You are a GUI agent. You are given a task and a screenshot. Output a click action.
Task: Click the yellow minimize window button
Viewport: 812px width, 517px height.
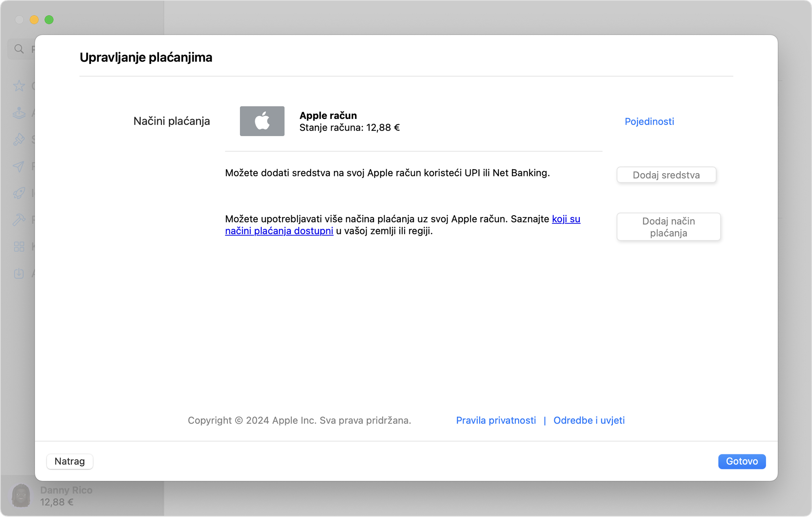pyautogui.click(x=34, y=20)
